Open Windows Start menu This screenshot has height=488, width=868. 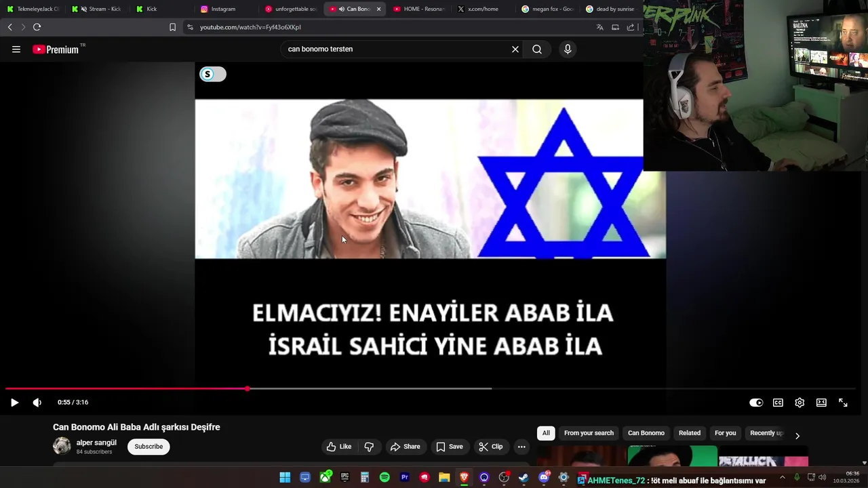tap(285, 478)
